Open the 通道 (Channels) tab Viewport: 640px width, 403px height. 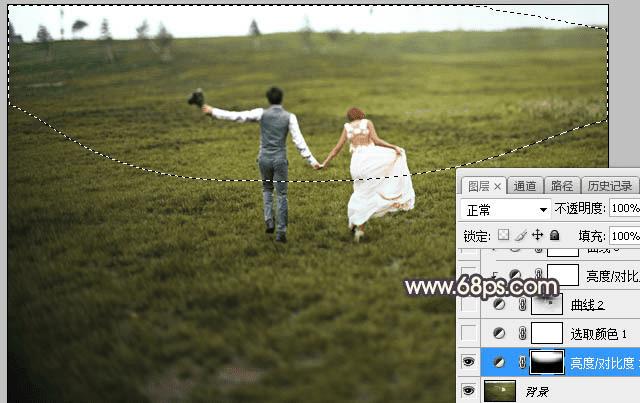[x=525, y=186]
